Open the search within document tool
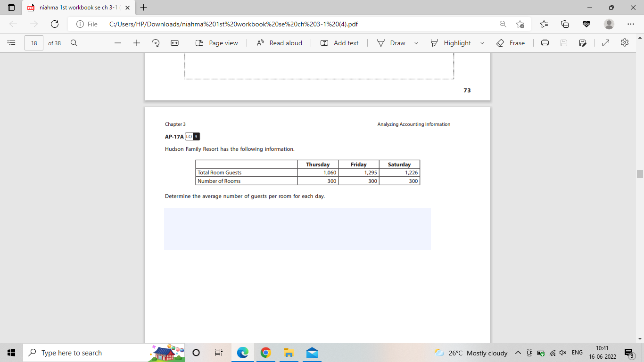Viewport: 644px width, 362px height. (74, 43)
